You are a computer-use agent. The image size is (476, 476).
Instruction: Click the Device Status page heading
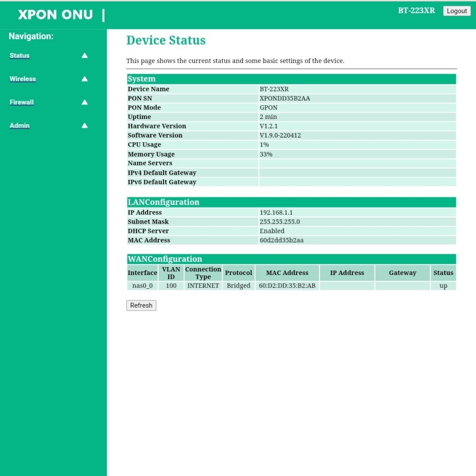click(166, 40)
